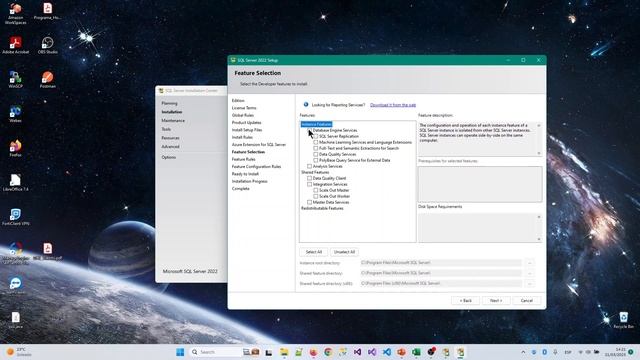Click the Bluetooth tray icon
This screenshot has width=640, height=360.
pos(544,352)
